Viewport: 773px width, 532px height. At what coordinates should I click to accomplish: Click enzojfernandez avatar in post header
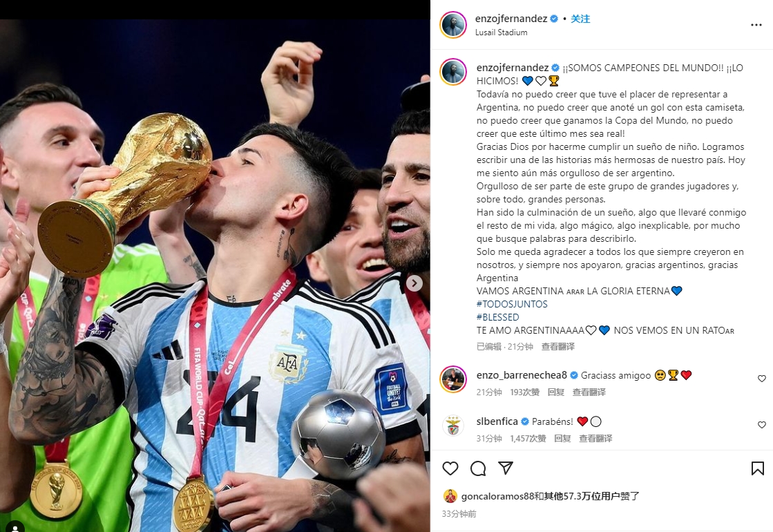pyautogui.click(x=453, y=25)
